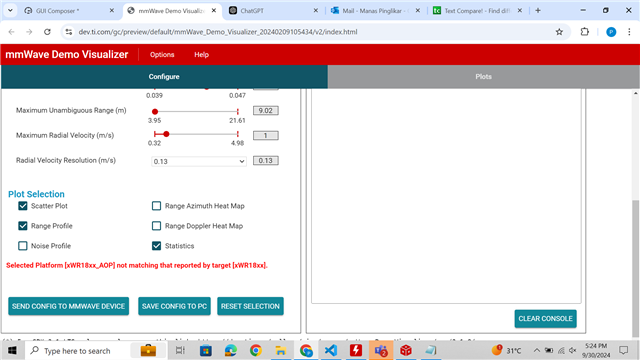Image resolution: width=640 pixels, height=360 pixels.
Task: Click Send Config to mmWave Device
Action: [69, 306]
